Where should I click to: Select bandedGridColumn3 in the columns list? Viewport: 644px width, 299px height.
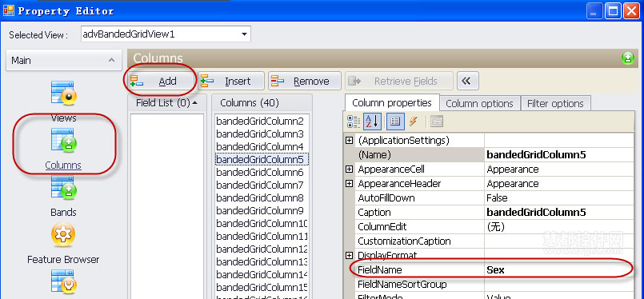pos(262,134)
